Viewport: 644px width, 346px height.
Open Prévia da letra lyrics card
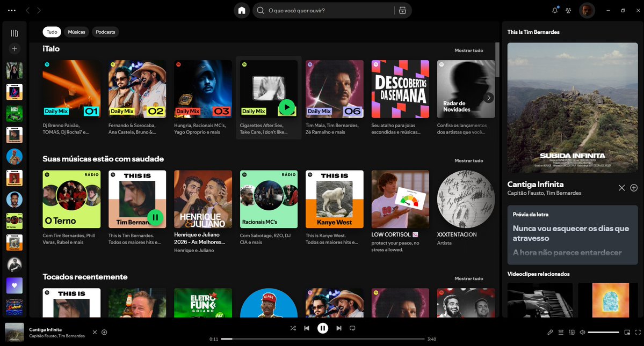pyautogui.click(x=573, y=235)
